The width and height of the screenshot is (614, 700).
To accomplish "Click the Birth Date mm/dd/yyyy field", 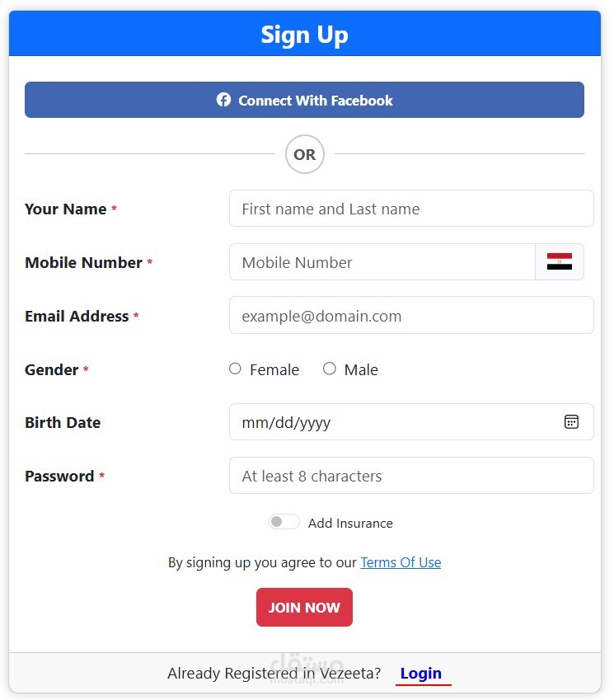I will (x=396, y=422).
